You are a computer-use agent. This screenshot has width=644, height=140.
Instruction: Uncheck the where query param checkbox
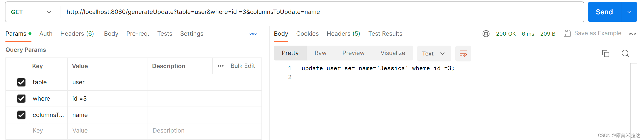click(21, 99)
